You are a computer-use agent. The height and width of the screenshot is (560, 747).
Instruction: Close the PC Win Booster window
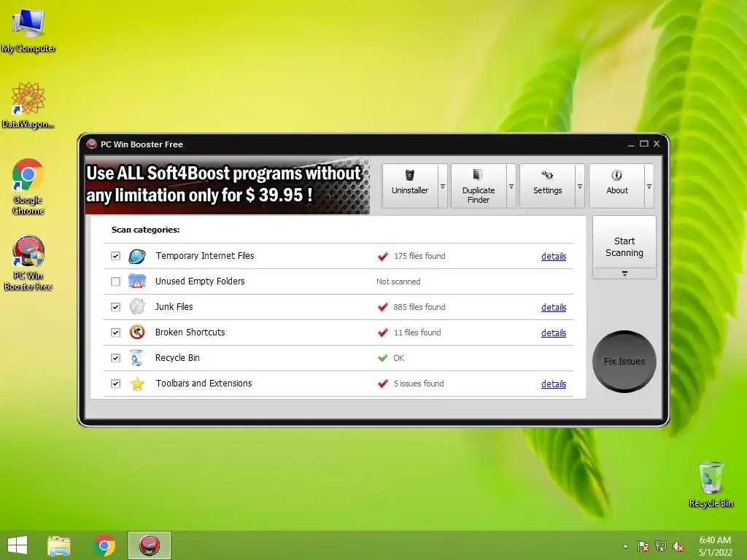(657, 144)
